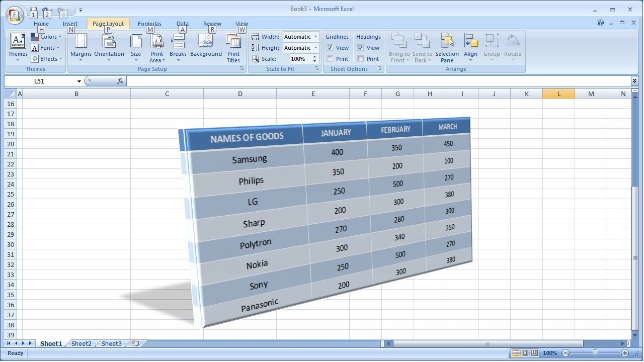Viewport: 644px width, 362px height.
Task: Switch to the Insert tab
Action: [70, 24]
